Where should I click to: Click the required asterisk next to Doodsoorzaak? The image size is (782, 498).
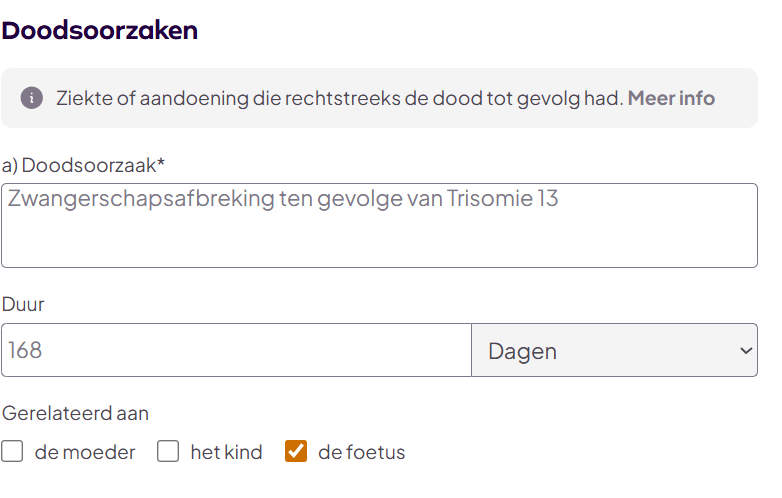[x=160, y=162]
